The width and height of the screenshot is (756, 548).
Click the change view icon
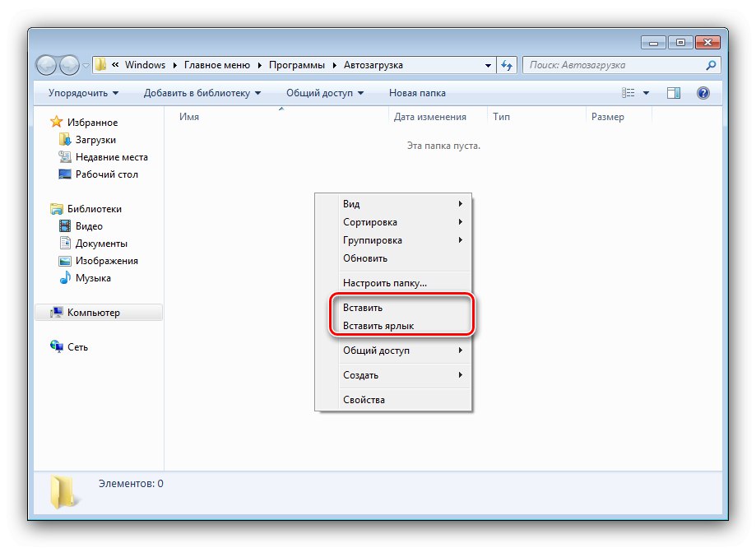628,93
